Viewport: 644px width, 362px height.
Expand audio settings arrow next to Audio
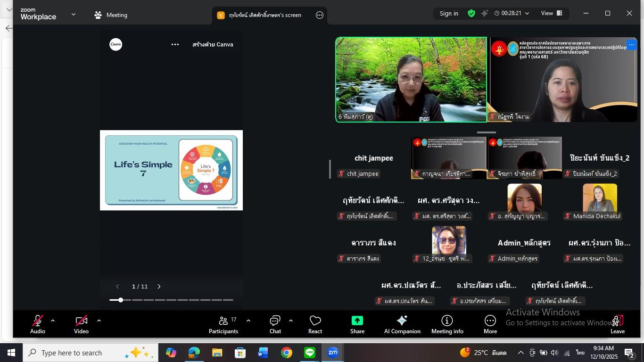(53, 321)
